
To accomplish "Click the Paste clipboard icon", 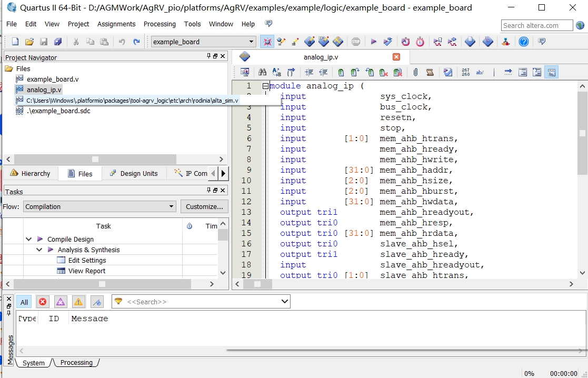I will [x=104, y=42].
